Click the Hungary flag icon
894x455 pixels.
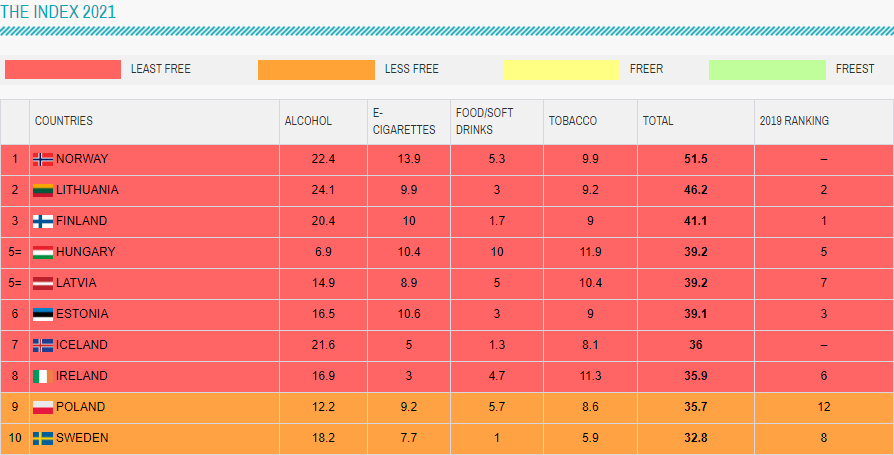click(x=43, y=252)
